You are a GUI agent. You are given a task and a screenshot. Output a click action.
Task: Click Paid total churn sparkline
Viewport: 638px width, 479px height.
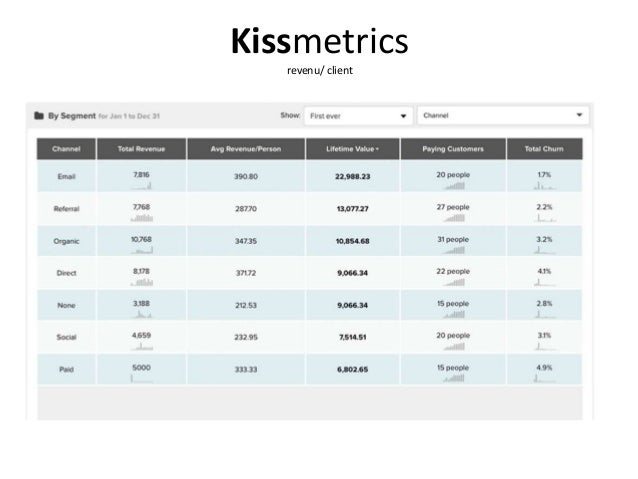(544, 379)
